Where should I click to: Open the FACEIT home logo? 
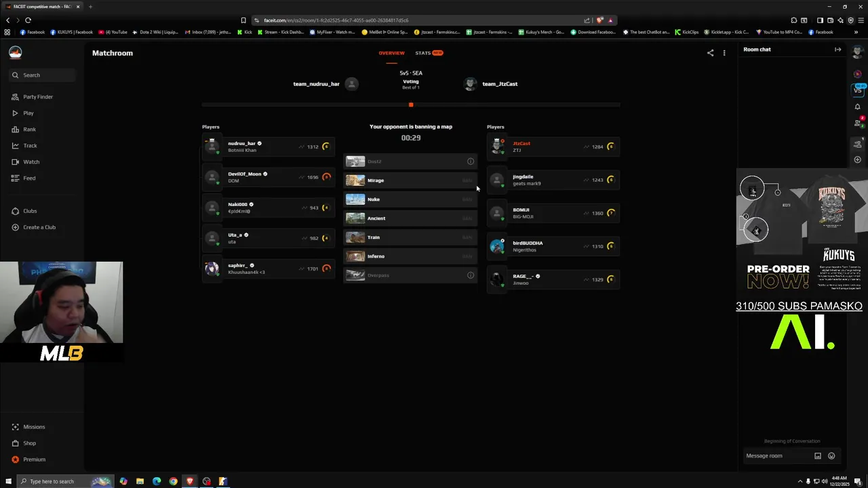coord(16,53)
